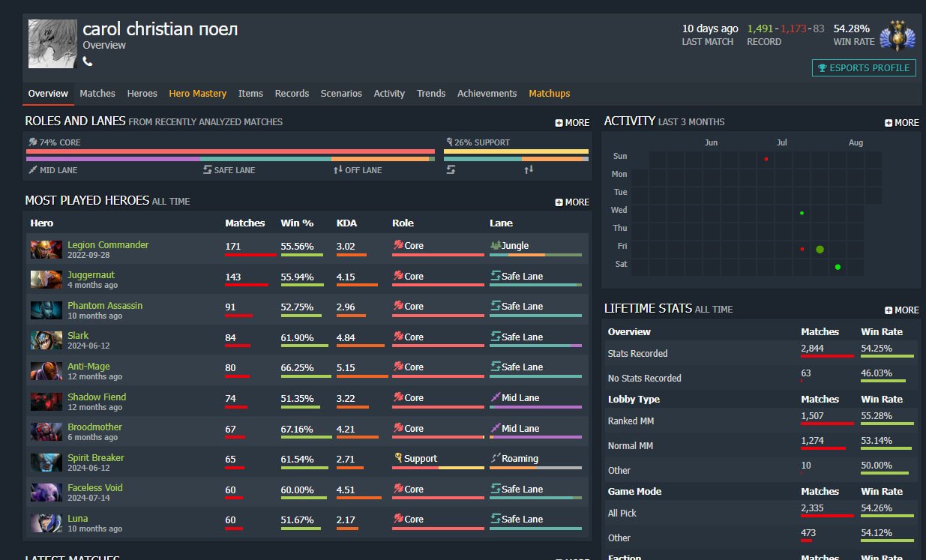Click the player avatar thumbnail

(52, 44)
